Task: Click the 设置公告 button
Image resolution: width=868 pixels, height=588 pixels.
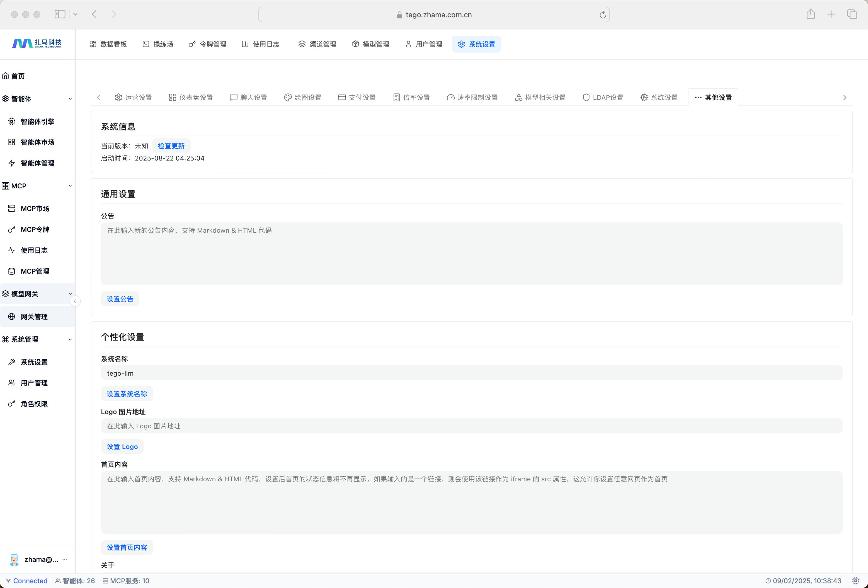Action: (x=120, y=299)
